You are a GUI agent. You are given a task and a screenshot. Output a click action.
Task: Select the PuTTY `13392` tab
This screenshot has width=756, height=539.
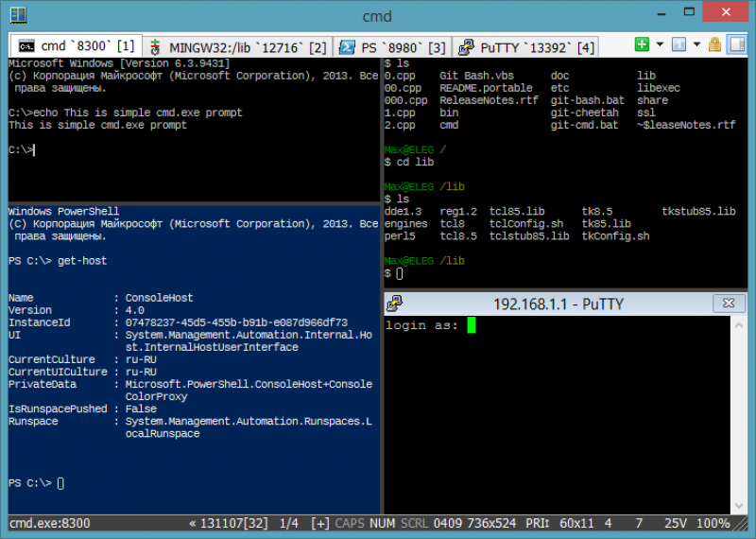[525, 47]
